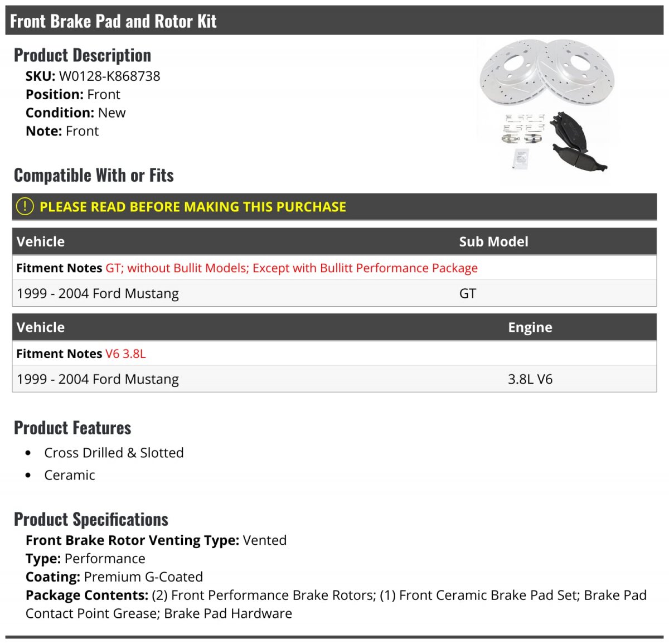The height and width of the screenshot is (644, 669).
Task: Click the Ceramic feature bullet
Action: [70, 475]
